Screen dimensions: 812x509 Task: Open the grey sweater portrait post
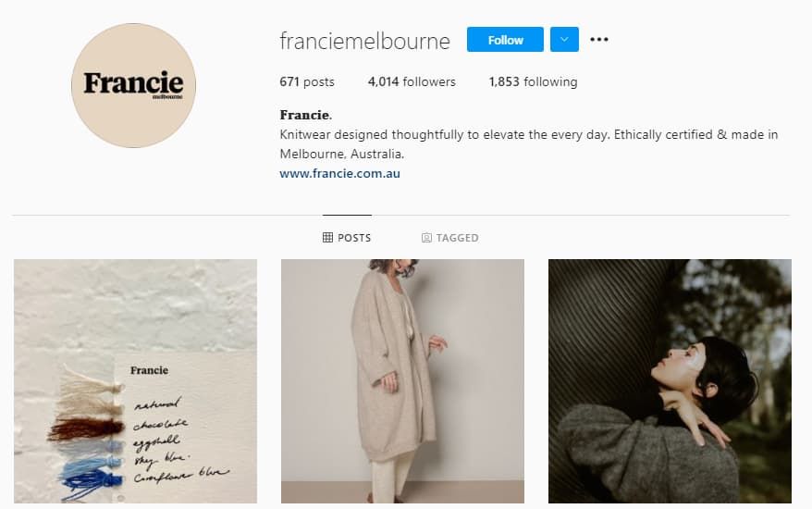670,381
